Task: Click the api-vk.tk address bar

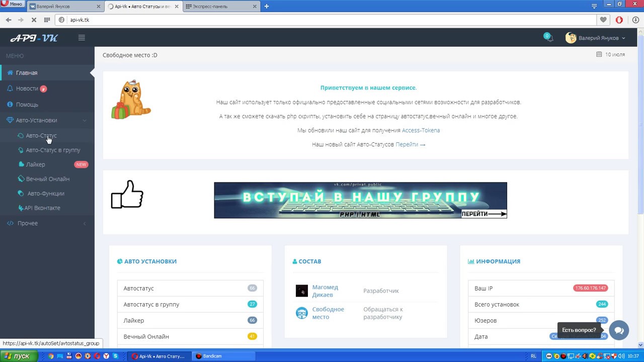Action: point(327,20)
